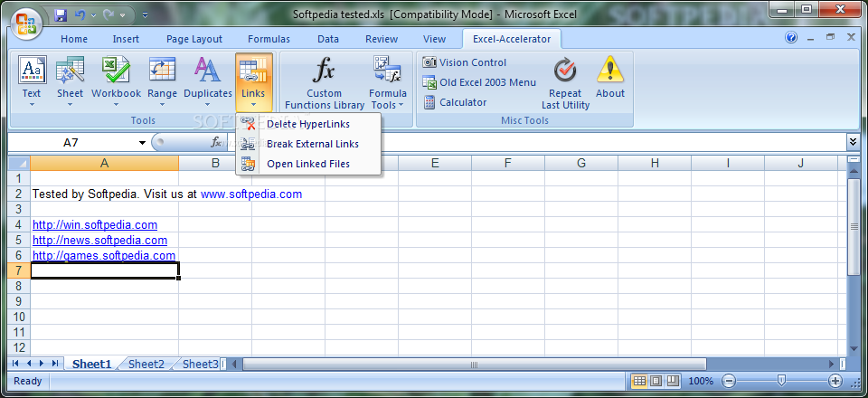
Task: Go to last sheet tab arrow
Action: point(55,364)
